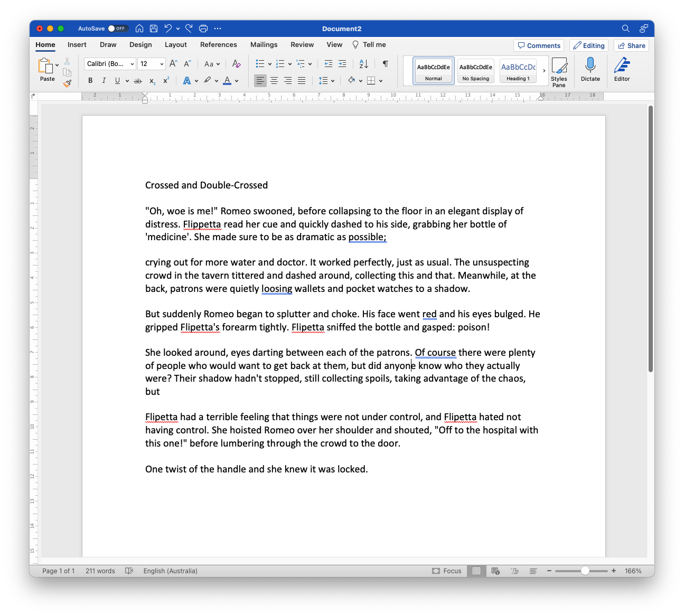
Task: Open the line spacing dropdown
Action: coord(333,81)
